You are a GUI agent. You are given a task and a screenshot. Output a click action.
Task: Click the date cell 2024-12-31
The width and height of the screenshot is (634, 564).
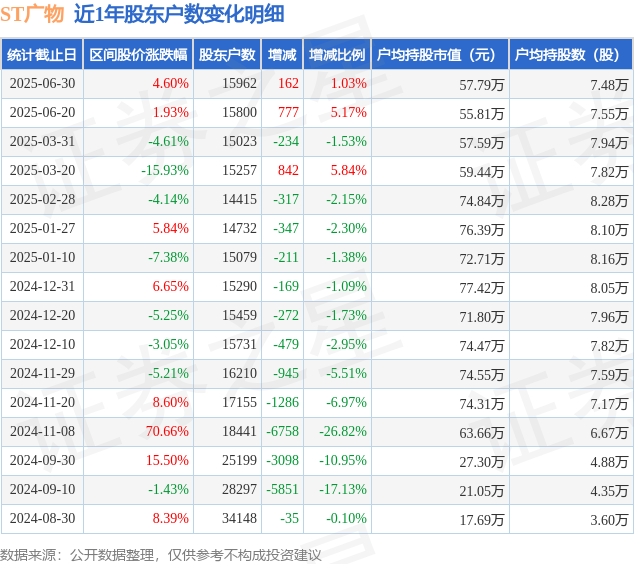[42, 286]
